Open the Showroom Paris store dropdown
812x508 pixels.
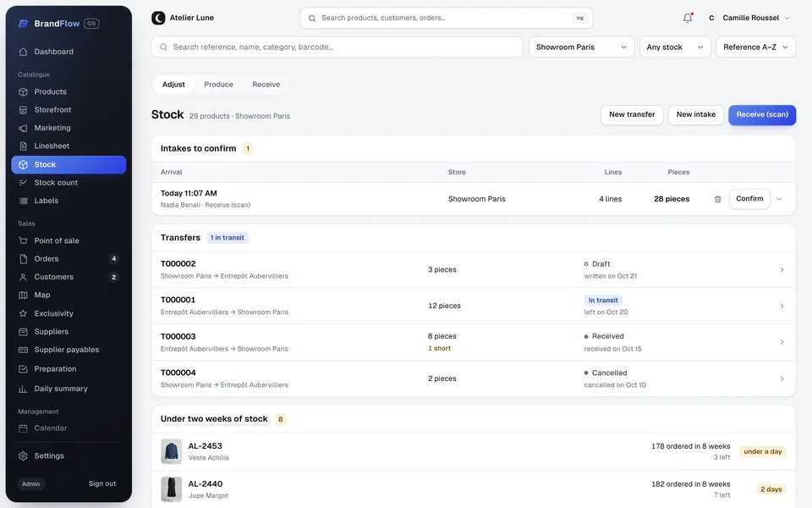(582, 47)
